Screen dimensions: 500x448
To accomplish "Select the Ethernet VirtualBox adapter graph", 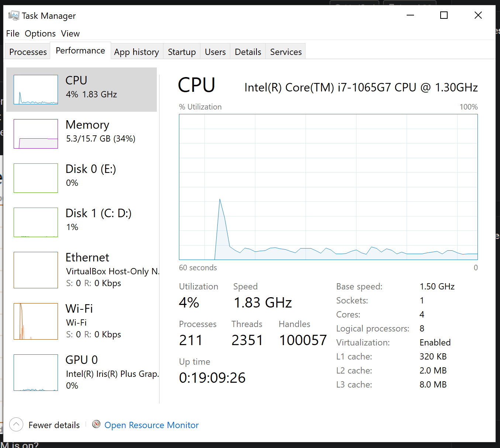I will 36,270.
